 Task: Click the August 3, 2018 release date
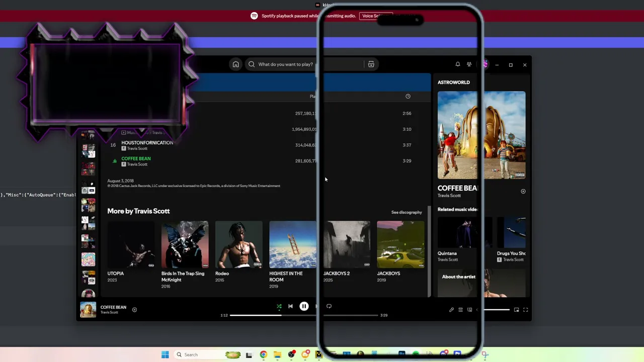pos(120,181)
